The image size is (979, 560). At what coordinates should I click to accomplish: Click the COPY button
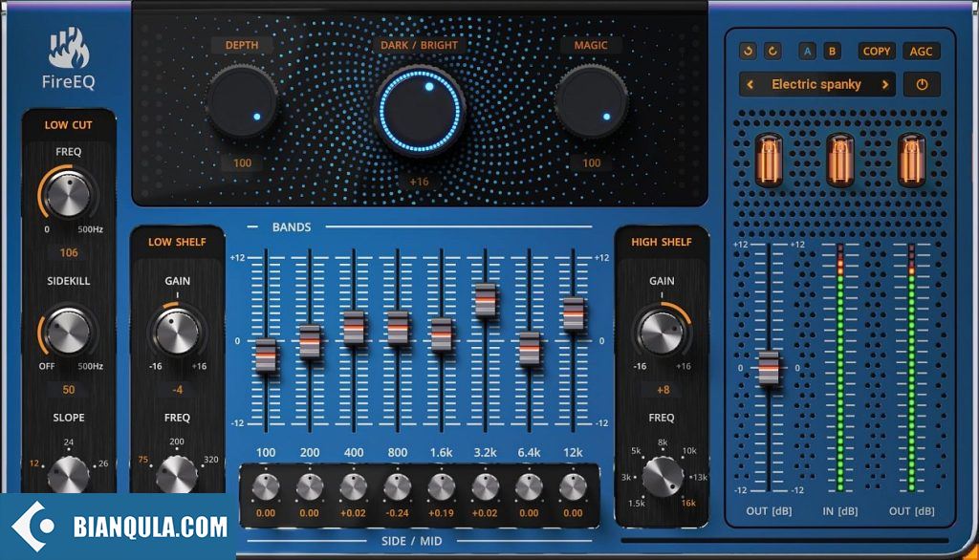click(876, 52)
